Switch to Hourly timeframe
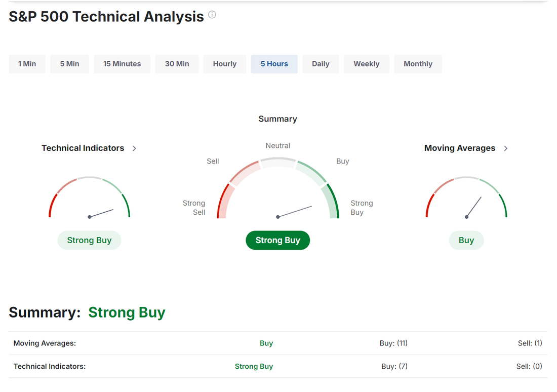Screen dimensions: 557x392 pos(225,64)
